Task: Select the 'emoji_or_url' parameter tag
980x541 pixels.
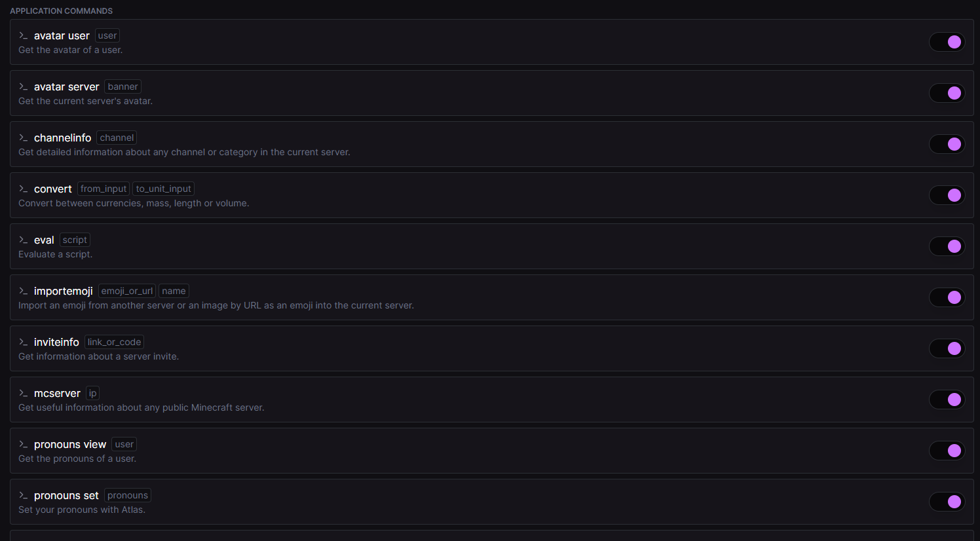Action: [127, 291]
